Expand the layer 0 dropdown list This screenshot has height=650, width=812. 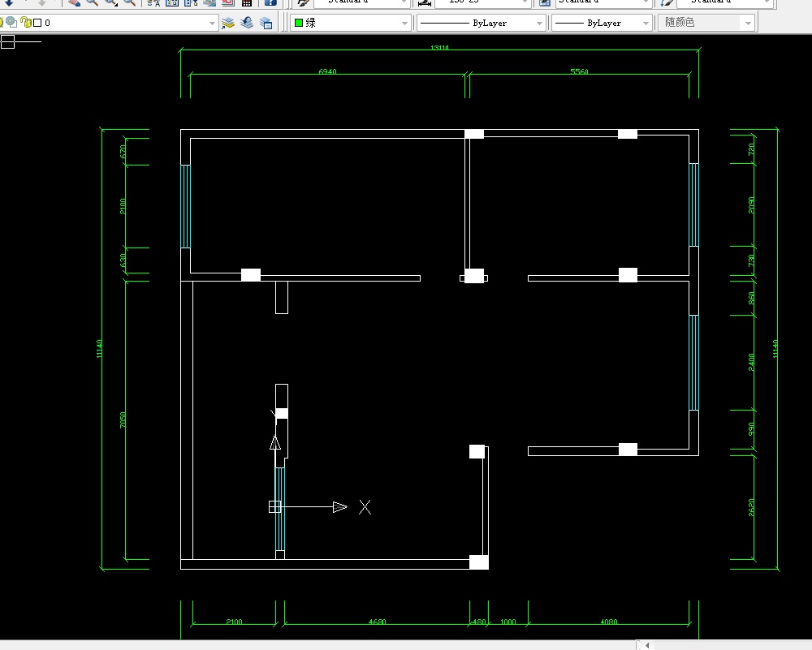click(213, 24)
